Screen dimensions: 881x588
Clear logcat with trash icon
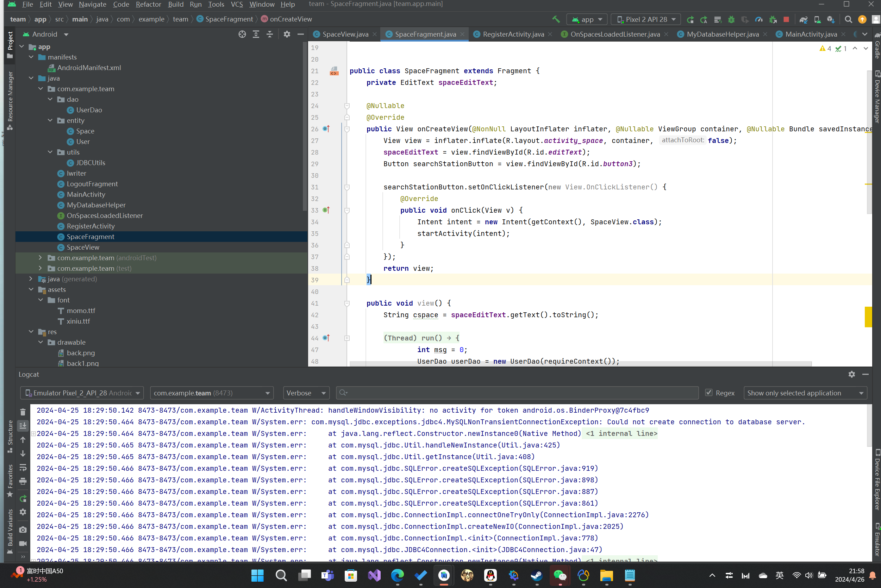(23, 412)
